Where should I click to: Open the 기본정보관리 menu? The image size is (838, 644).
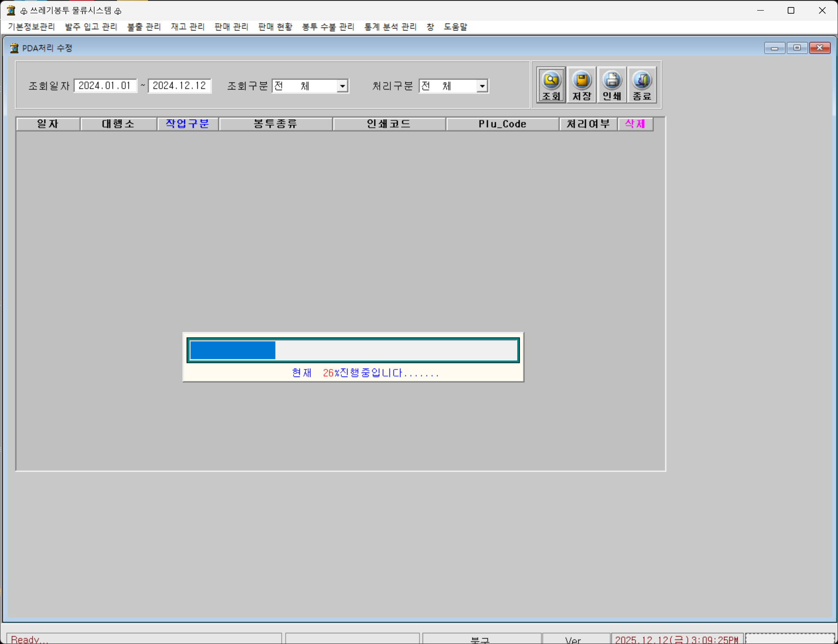[x=31, y=27]
